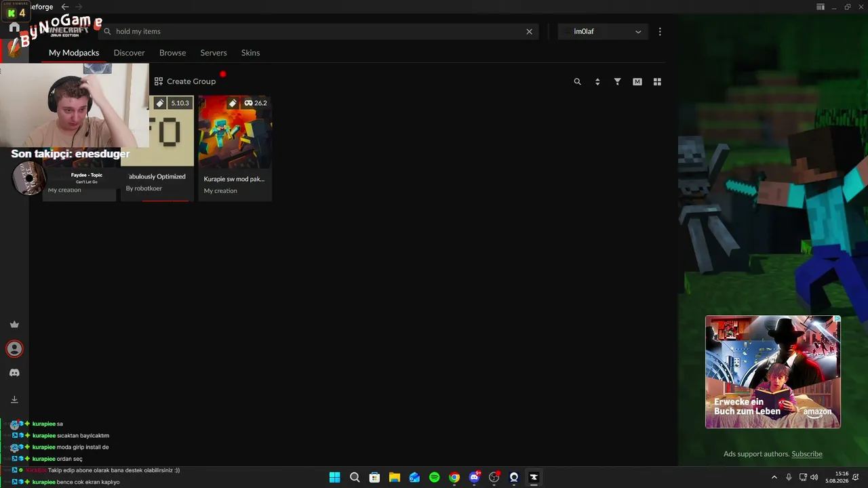Switch to the My Modpacks tab

74,53
